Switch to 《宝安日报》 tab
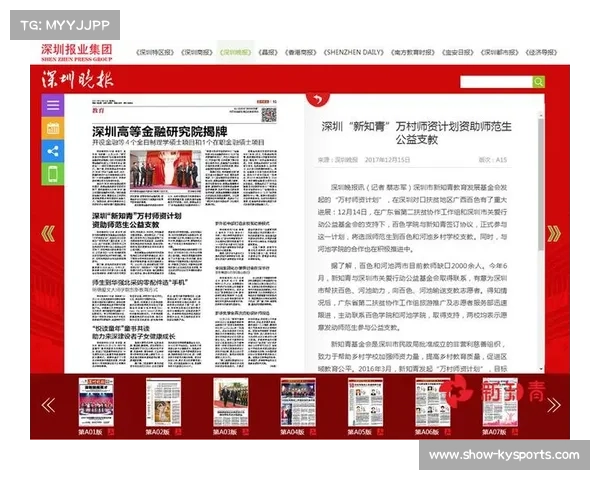Image resolution: width=600 pixels, height=480 pixels. coord(458,52)
